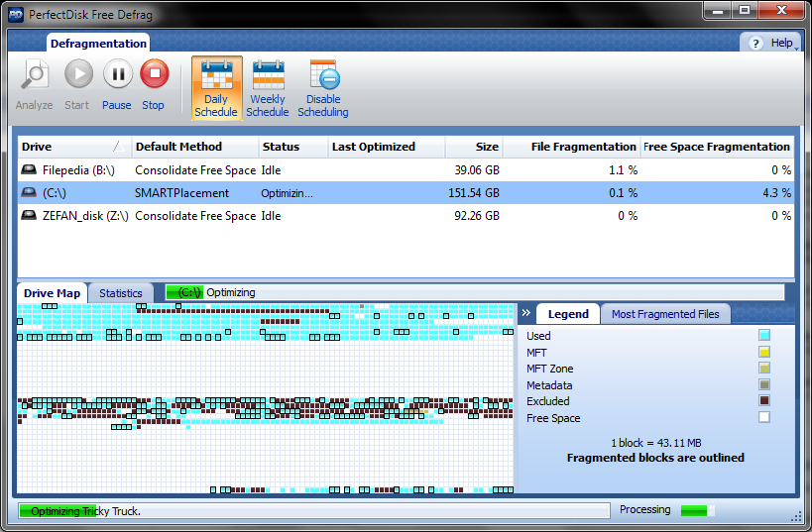Click the Used color swatch
This screenshot has height=532, width=812.
763,335
